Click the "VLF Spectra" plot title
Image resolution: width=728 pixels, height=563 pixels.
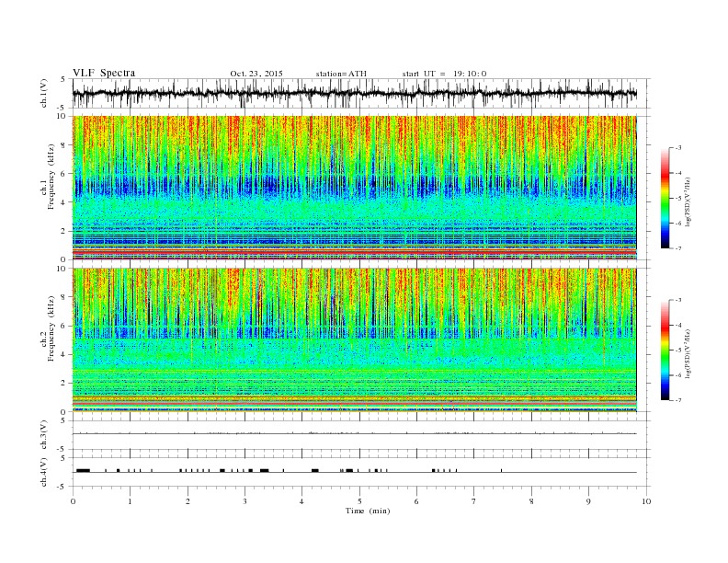[x=104, y=73]
